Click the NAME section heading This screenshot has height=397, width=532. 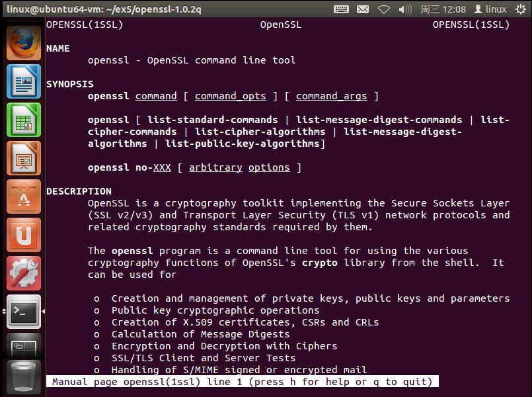[x=58, y=48]
